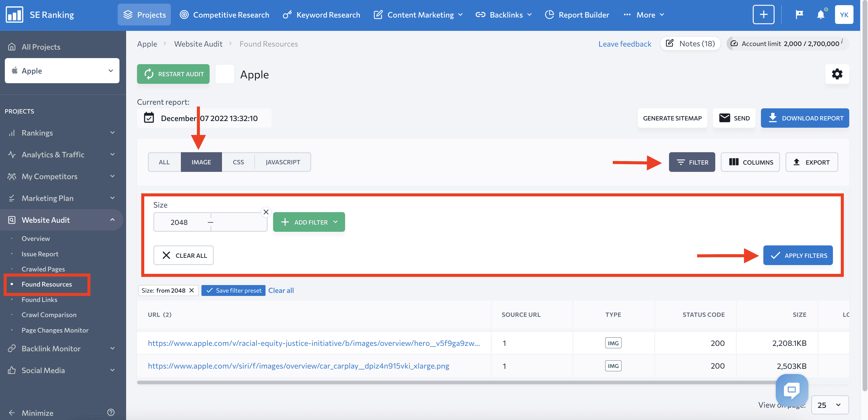Open the racial-equity-justice-initiative image URL
Image resolution: width=868 pixels, height=420 pixels.
pos(314,343)
